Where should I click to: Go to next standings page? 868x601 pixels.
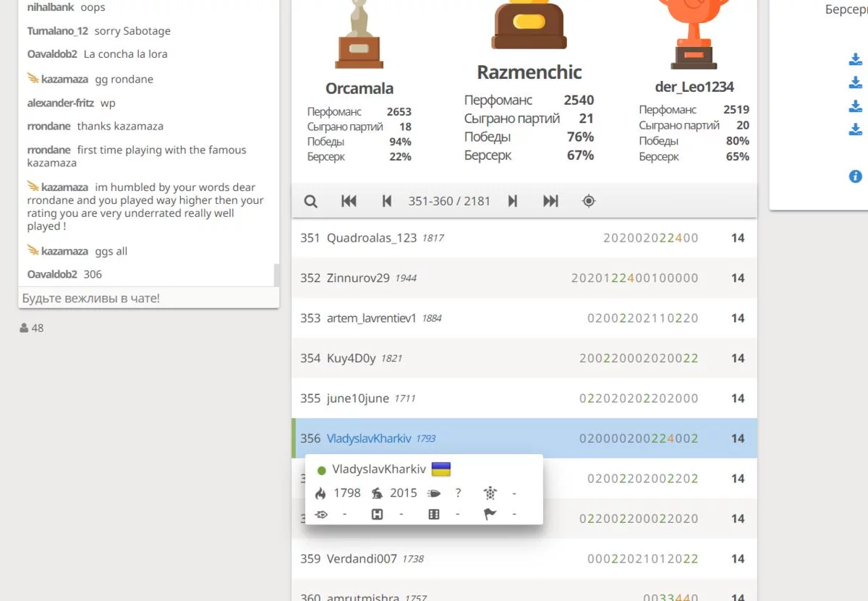(513, 202)
